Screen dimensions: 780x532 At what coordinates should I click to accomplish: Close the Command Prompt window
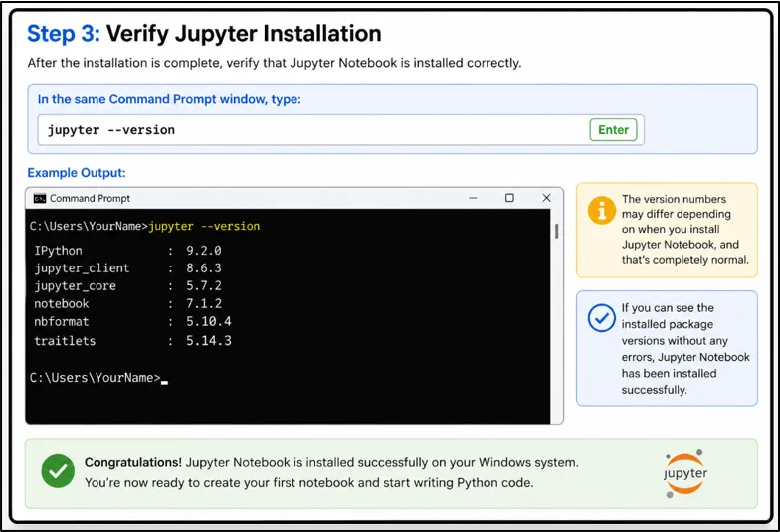tap(546, 198)
